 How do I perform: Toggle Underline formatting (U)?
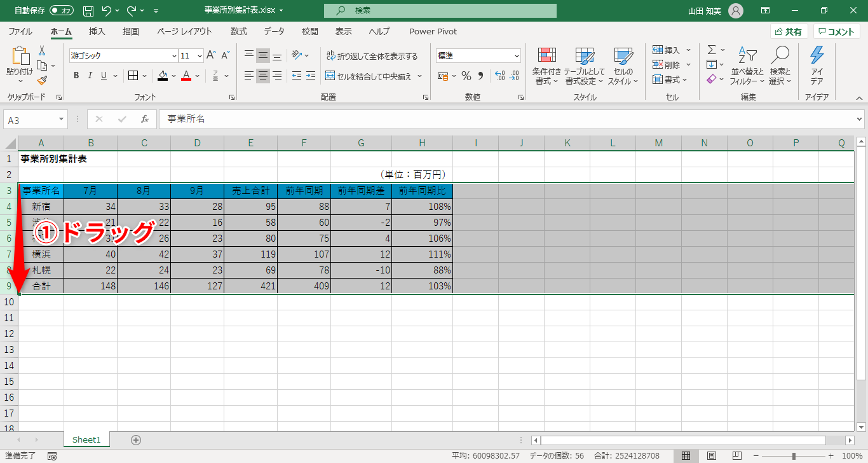pos(104,76)
